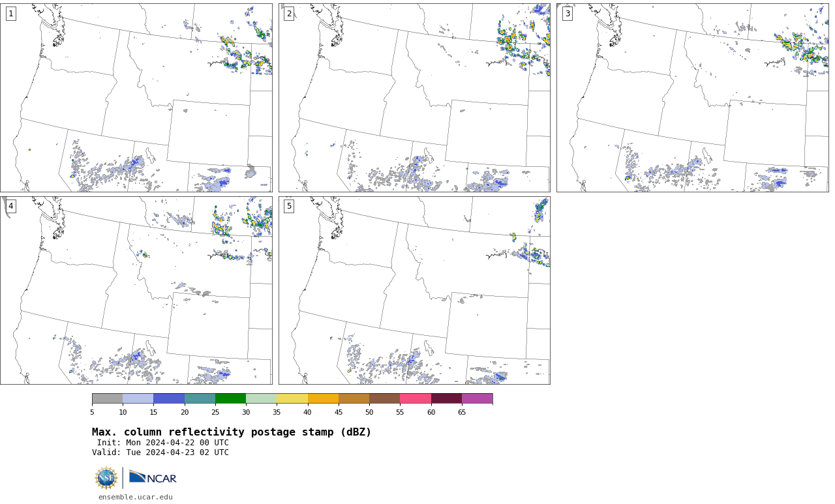Click the panel number 3 label box

point(568,14)
